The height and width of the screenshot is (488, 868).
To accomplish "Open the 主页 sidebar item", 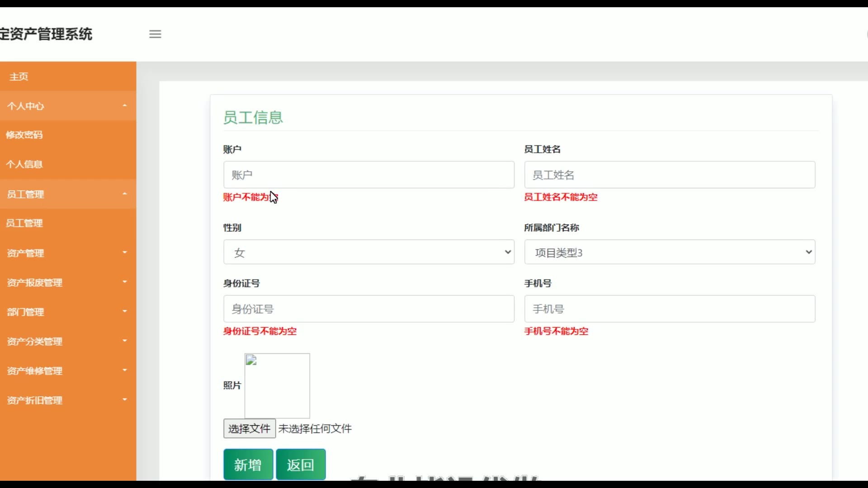I will (68, 77).
